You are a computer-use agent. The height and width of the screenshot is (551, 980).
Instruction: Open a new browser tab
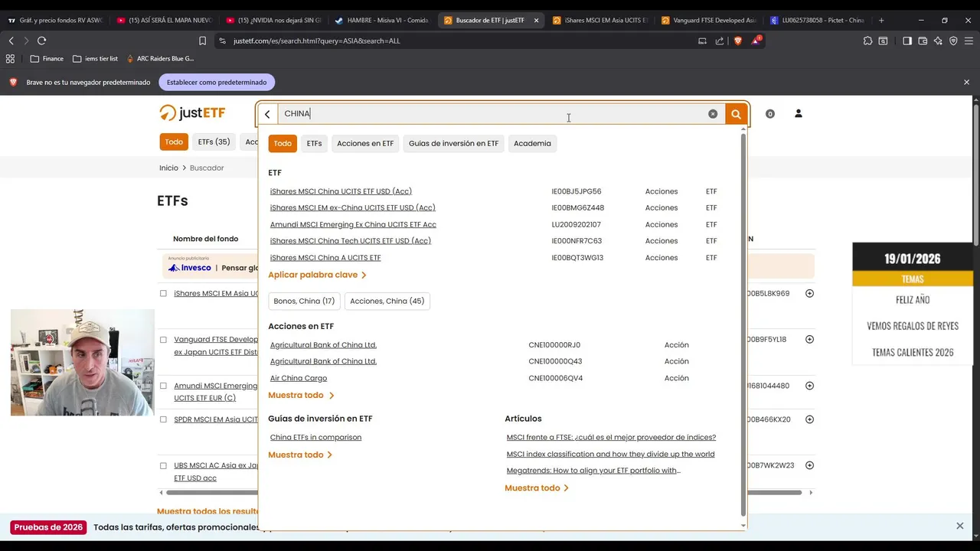click(x=881, y=20)
